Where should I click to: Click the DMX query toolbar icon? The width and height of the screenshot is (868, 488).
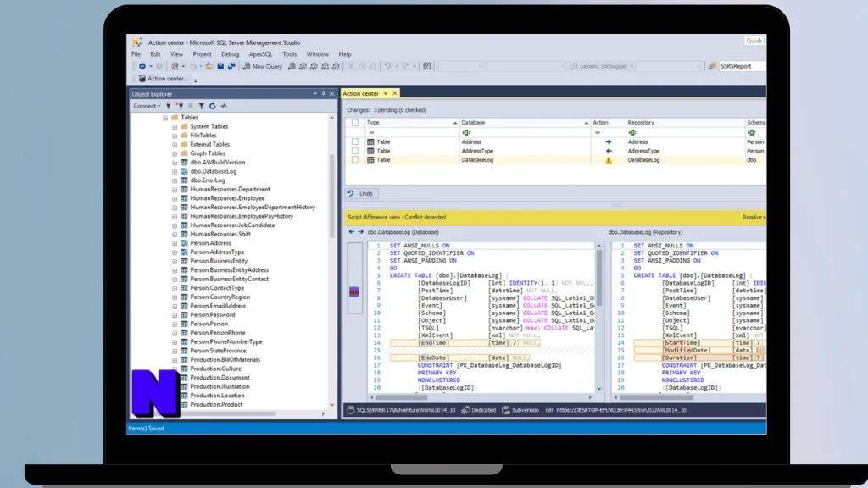(314, 66)
